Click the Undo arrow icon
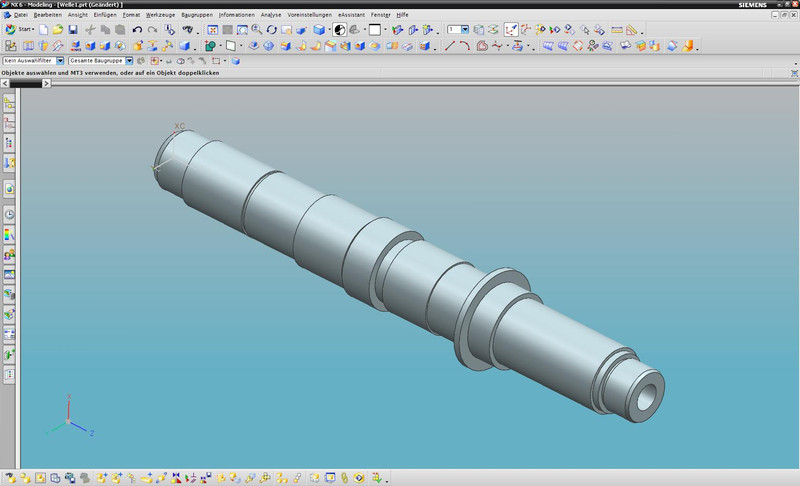 [137, 30]
